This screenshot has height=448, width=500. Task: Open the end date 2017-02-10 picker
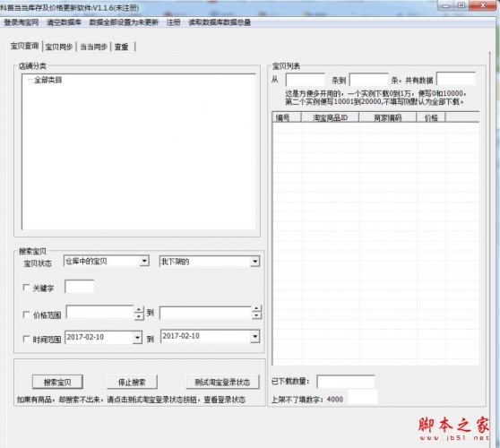(254, 336)
